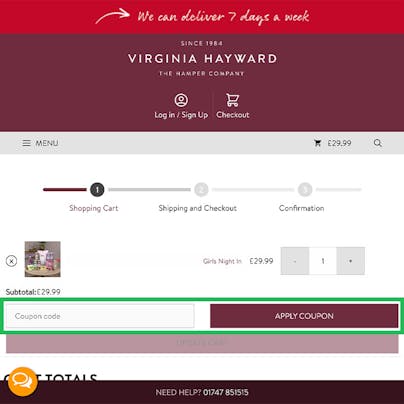Click the small cart icon beside £29.99

pyautogui.click(x=318, y=143)
